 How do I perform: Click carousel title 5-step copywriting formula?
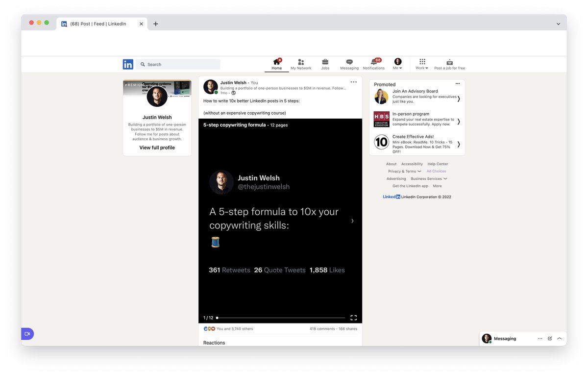(x=235, y=125)
